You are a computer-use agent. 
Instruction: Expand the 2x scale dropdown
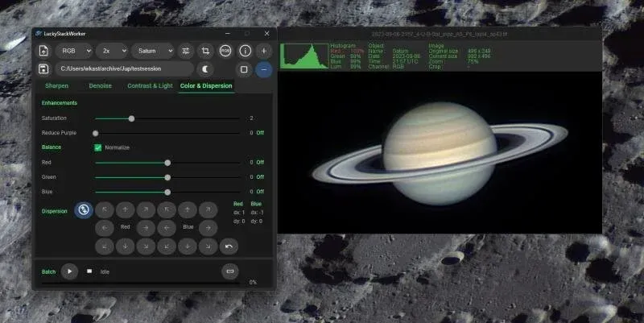coord(112,51)
